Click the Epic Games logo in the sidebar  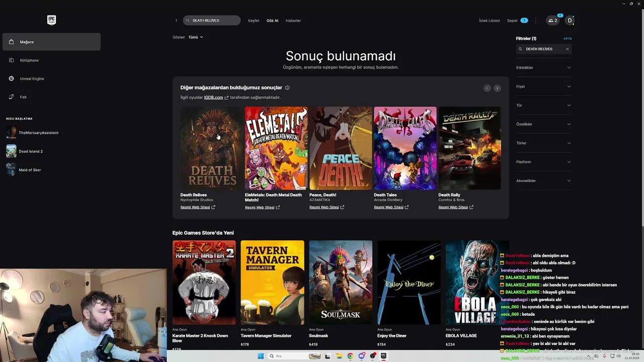click(51, 20)
